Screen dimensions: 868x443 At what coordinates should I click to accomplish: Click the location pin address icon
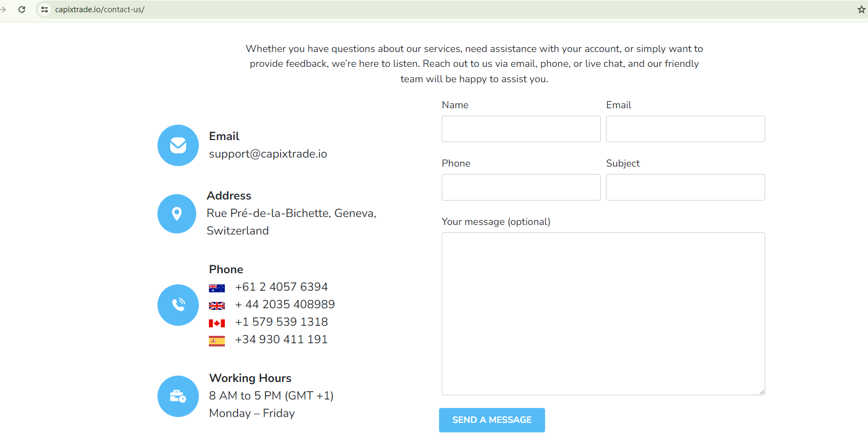point(177,214)
